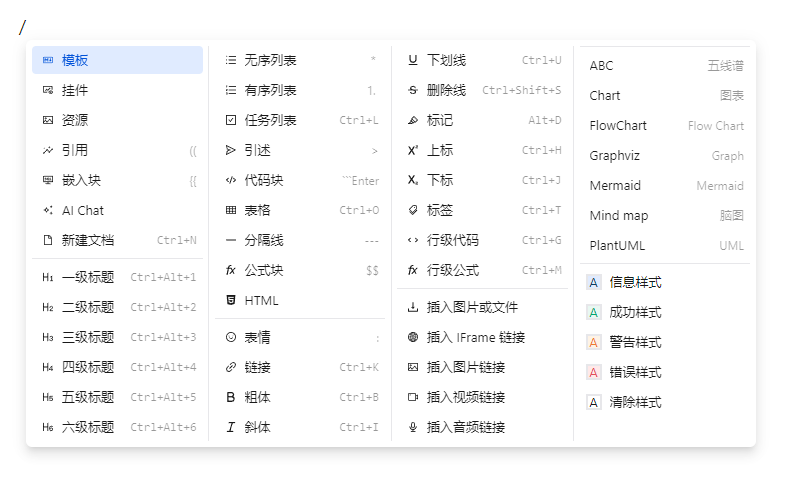The image size is (787, 477).
Task: Apply blue 信息样式 info style
Action: (x=635, y=282)
